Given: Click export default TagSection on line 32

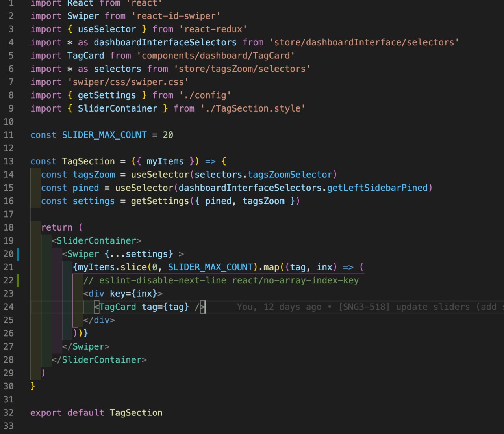Looking at the screenshot, I should tap(96, 413).
